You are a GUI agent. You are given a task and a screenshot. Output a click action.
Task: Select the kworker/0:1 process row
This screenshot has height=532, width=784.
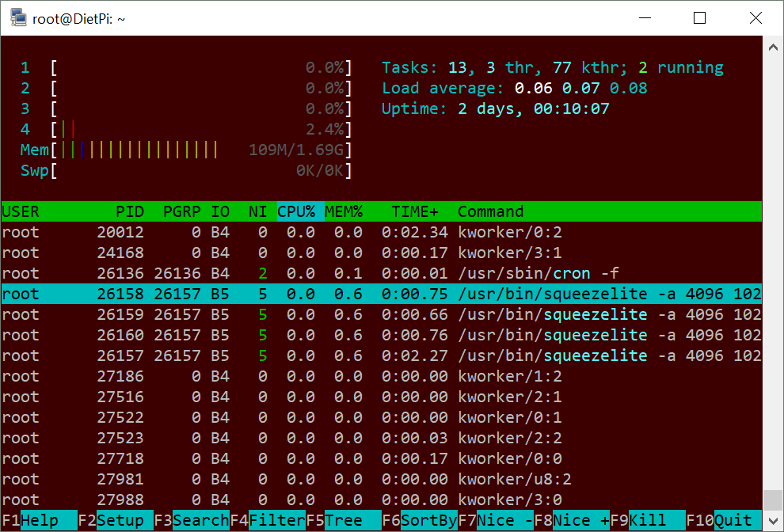[382, 417]
